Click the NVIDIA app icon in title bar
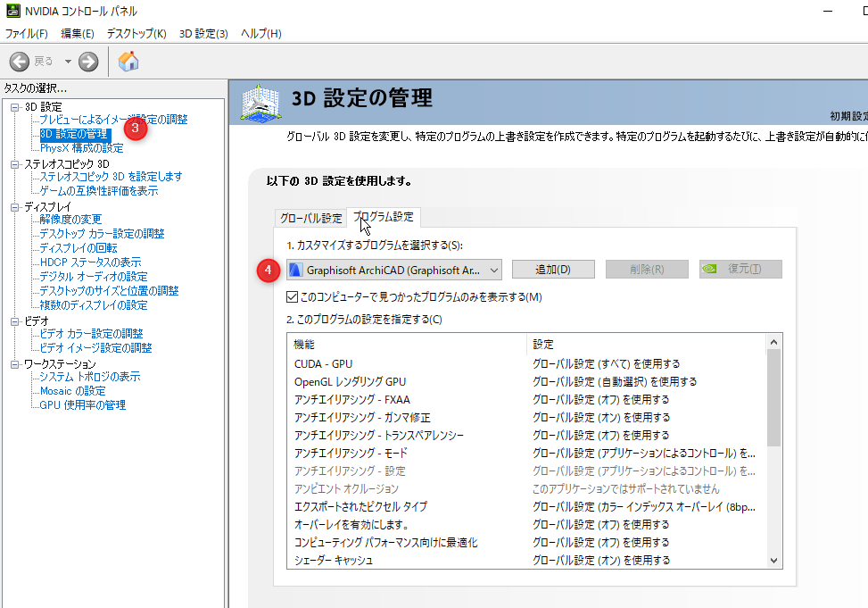Image resolution: width=868 pixels, height=608 pixels. click(12, 11)
